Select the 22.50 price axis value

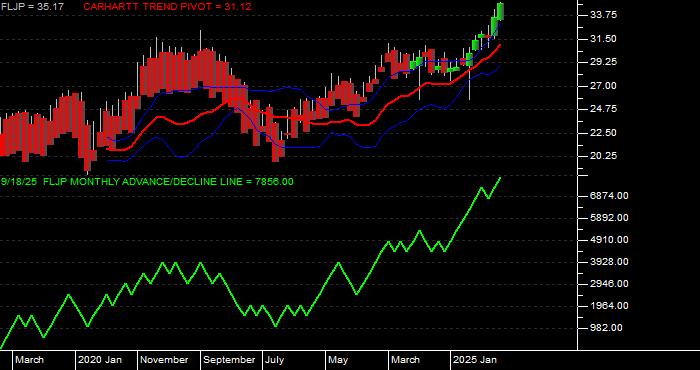click(x=604, y=133)
